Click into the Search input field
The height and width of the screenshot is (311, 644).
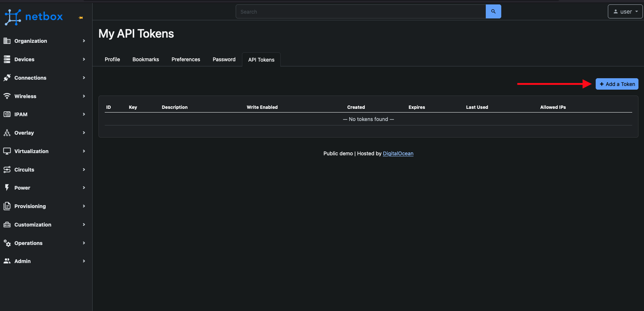click(361, 11)
